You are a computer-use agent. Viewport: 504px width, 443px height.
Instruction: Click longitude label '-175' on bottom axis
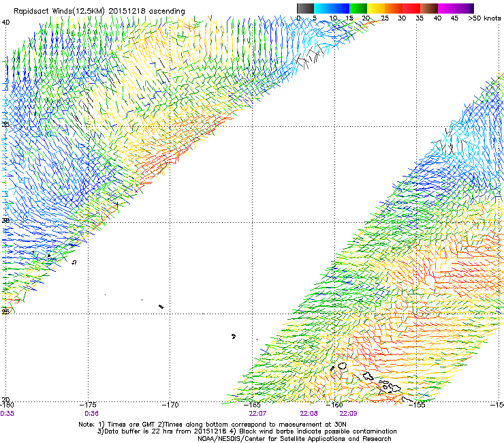pyautogui.click(x=88, y=405)
